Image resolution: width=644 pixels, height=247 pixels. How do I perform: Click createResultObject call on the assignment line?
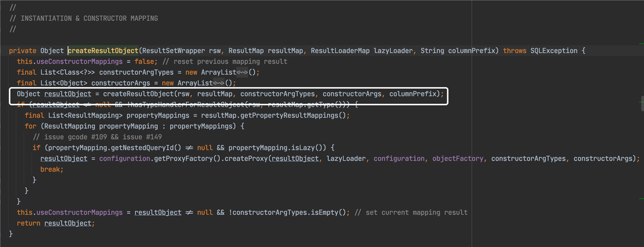138,94
